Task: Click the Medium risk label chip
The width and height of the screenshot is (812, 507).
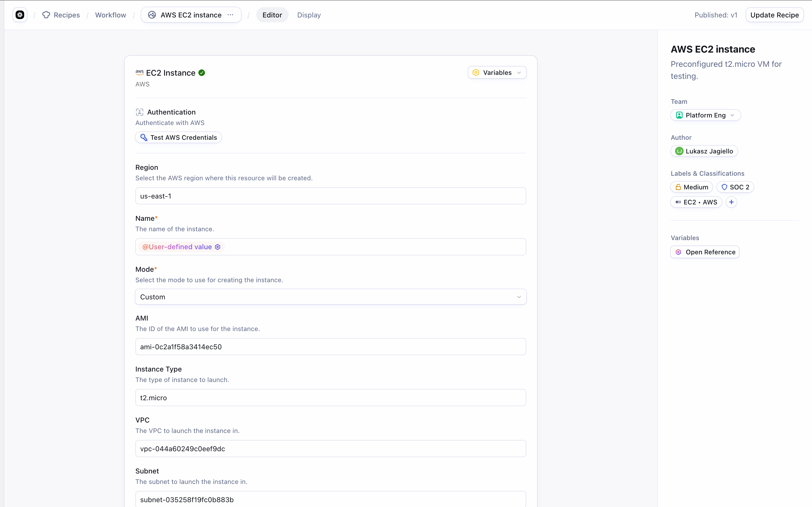Action: click(x=691, y=187)
